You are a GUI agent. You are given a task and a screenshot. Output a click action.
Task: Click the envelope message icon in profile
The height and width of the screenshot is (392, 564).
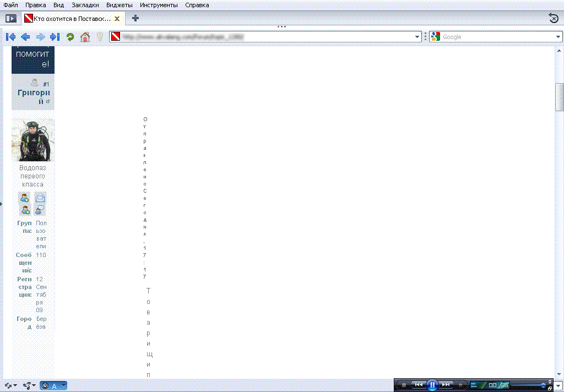point(41,198)
